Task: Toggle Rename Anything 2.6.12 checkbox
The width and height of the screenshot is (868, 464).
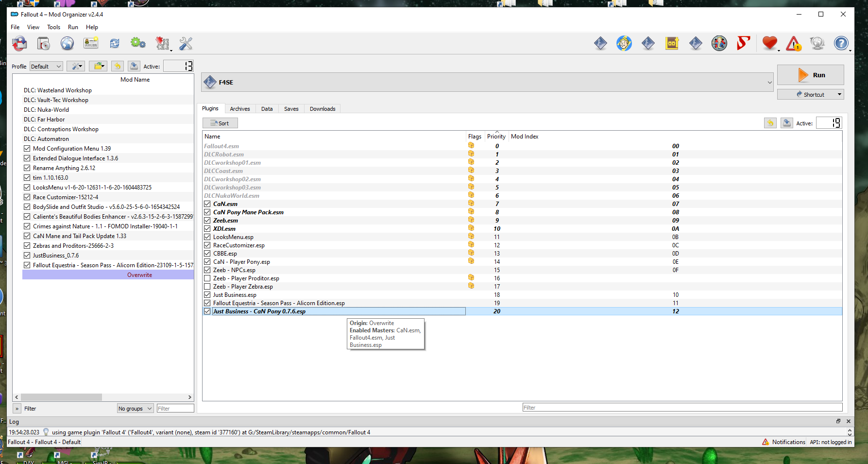Action: click(27, 168)
